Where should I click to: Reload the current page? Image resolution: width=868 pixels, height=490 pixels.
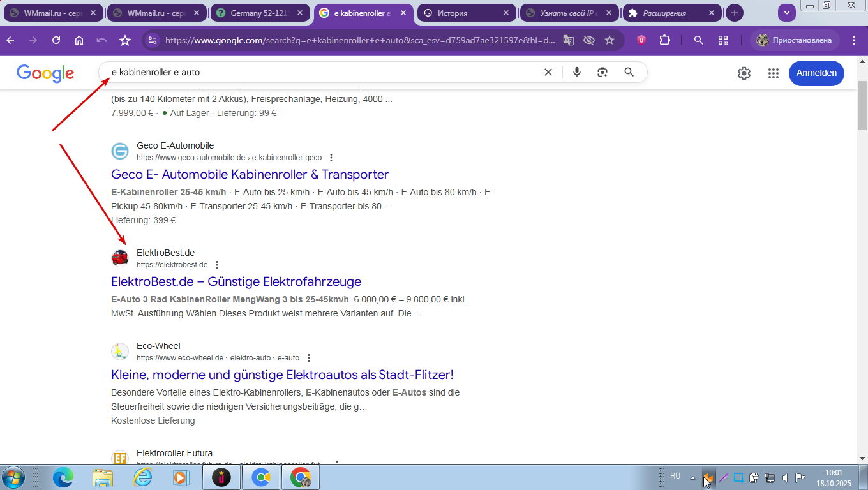pyautogui.click(x=56, y=40)
